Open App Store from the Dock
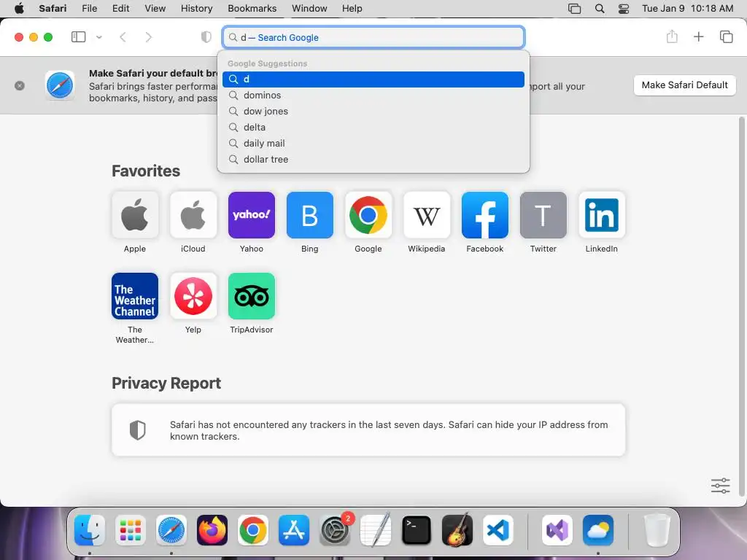Viewport: 747px width, 560px height. tap(294, 530)
